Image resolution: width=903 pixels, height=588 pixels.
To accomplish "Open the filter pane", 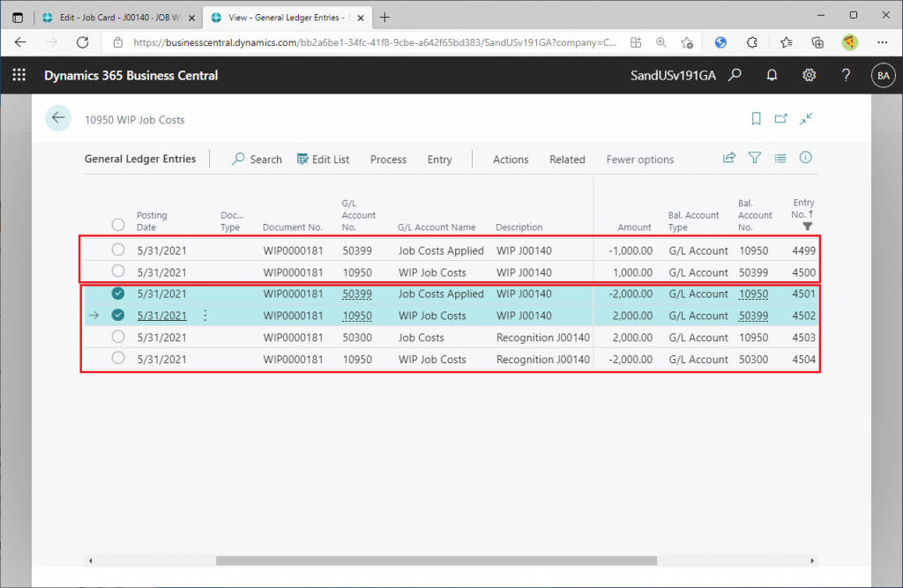I will click(755, 158).
